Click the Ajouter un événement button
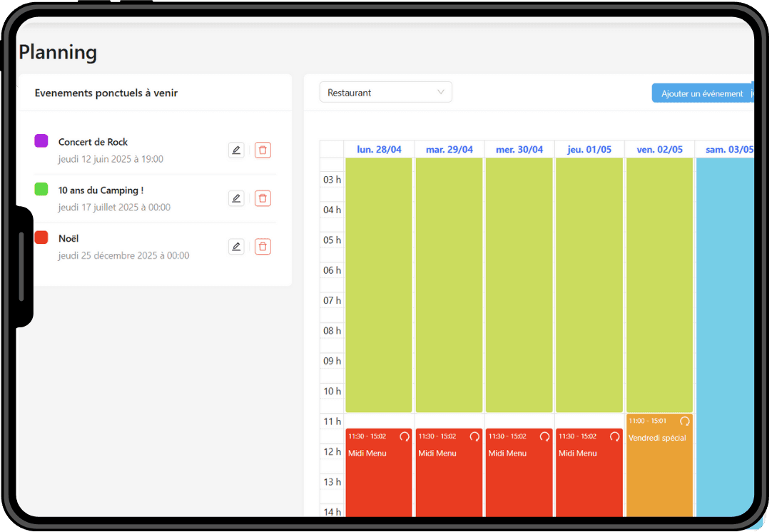 click(x=702, y=93)
